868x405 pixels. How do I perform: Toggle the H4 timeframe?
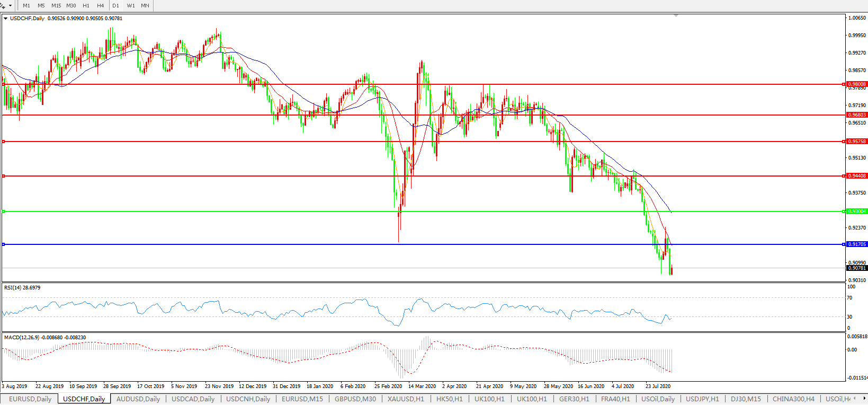(101, 6)
